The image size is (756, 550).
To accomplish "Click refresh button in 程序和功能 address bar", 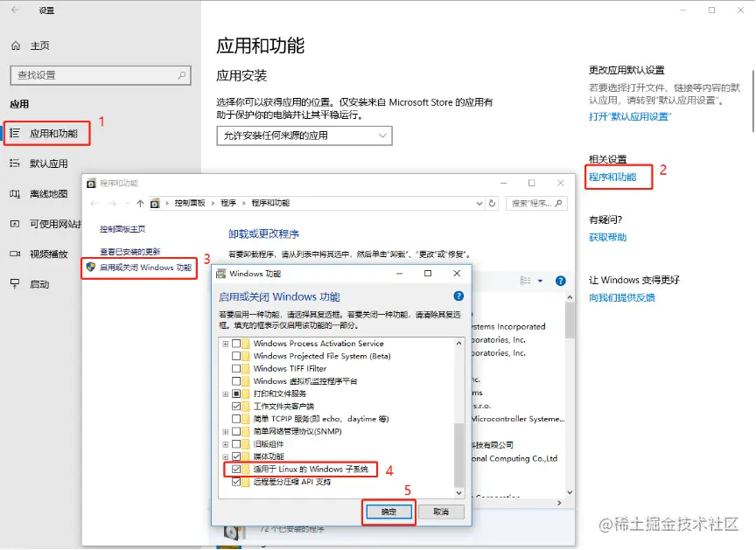I will click(x=492, y=203).
